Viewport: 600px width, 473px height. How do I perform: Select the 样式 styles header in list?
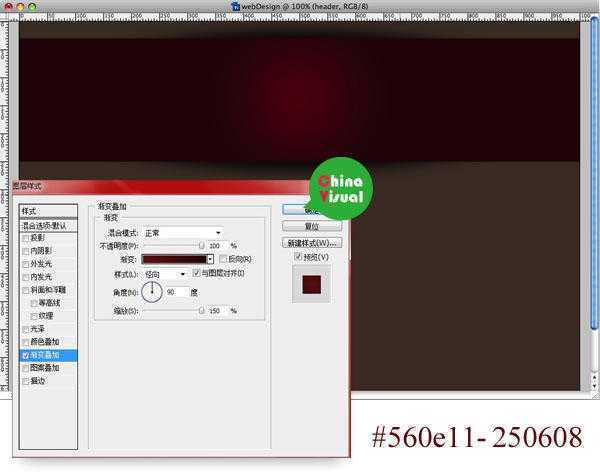(x=48, y=211)
